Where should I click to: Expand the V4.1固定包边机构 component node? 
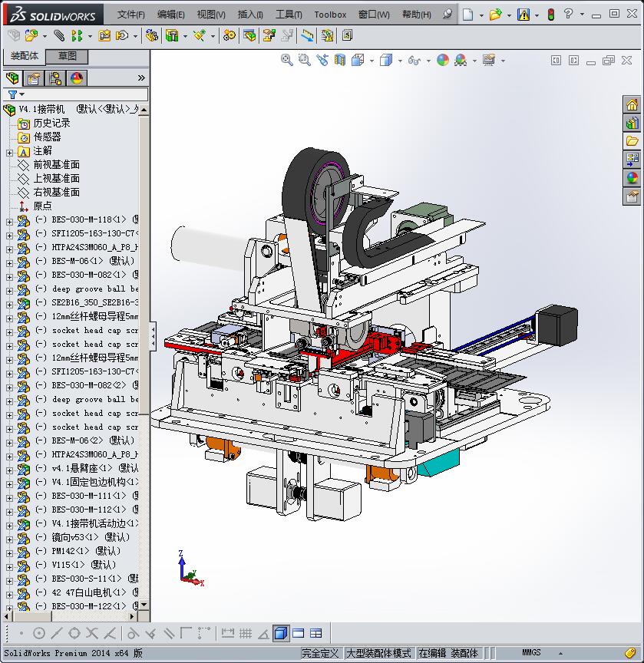(9, 482)
